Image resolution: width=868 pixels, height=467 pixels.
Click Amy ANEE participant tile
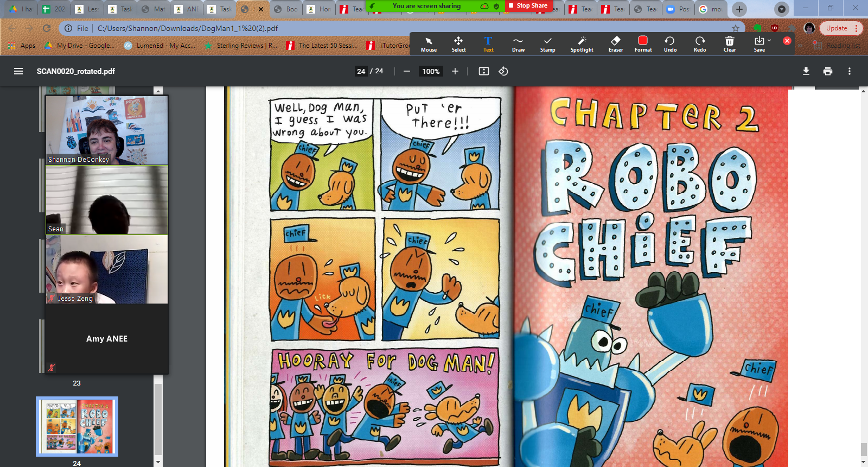tap(107, 339)
